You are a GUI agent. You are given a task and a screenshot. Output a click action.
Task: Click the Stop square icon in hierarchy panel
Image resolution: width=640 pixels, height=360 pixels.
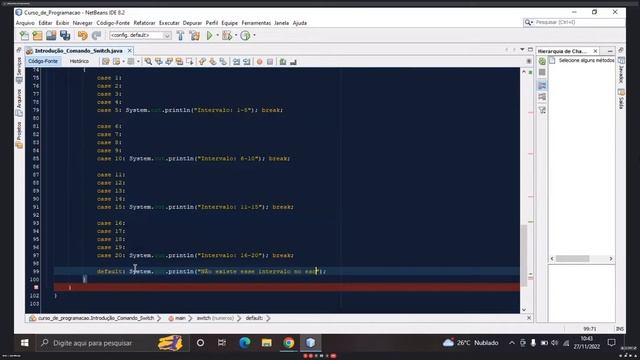[x=542, y=72]
